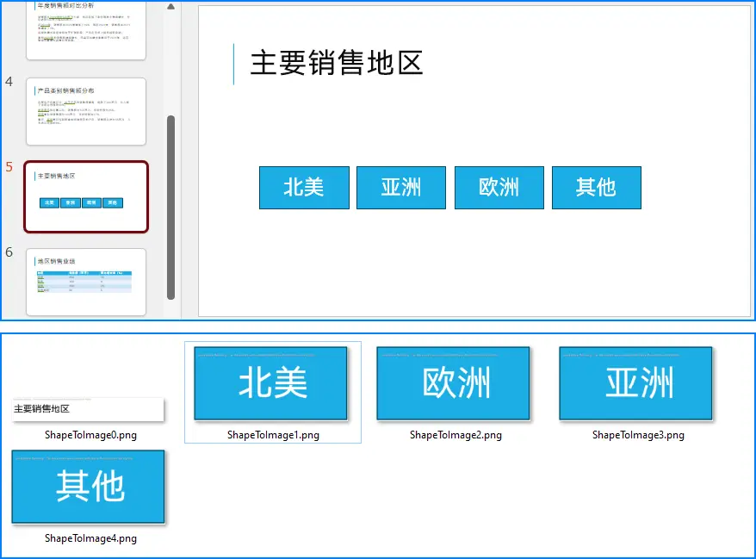The image size is (756, 559).
Task: Open the ShapeToImage4.png image of 其他
Action: click(x=89, y=486)
